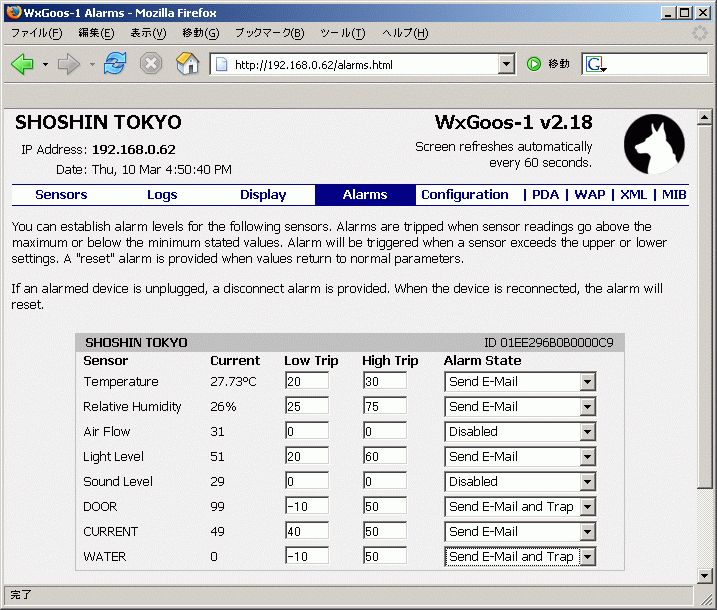This screenshot has height=610, width=717.
Task: Click the Stop loading icon
Action: click(151, 64)
